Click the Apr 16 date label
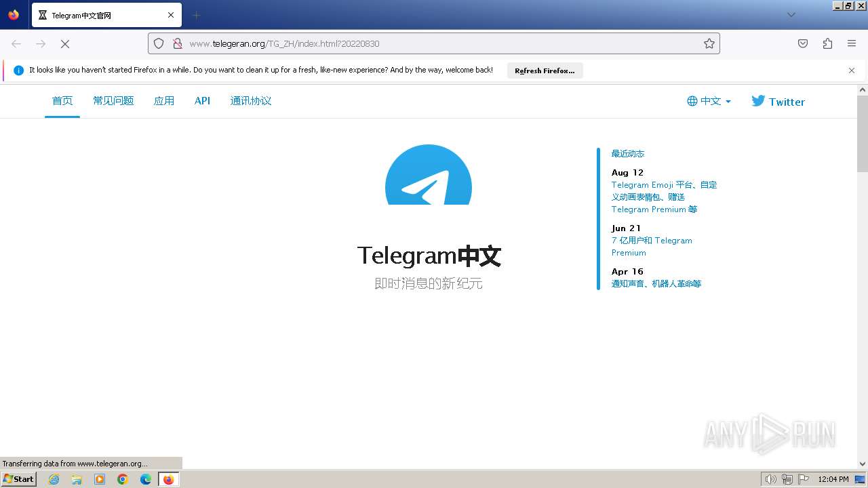The width and height of the screenshot is (868, 488). [x=627, y=272]
